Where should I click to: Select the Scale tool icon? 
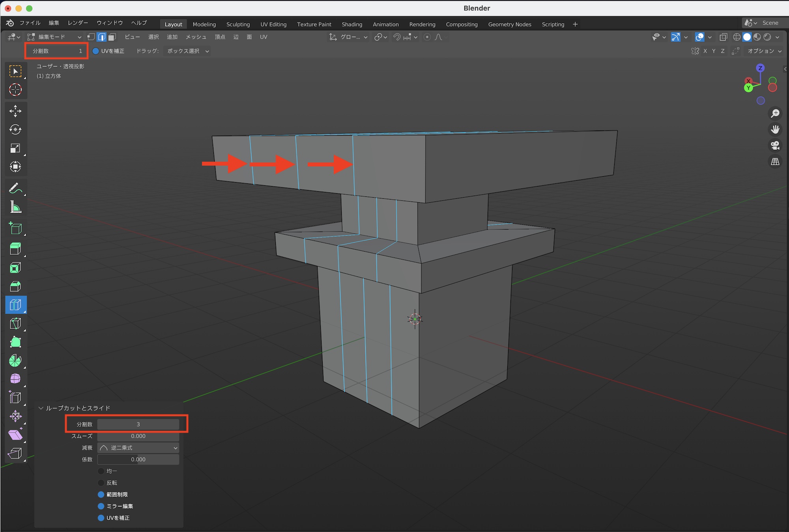(x=15, y=148)
